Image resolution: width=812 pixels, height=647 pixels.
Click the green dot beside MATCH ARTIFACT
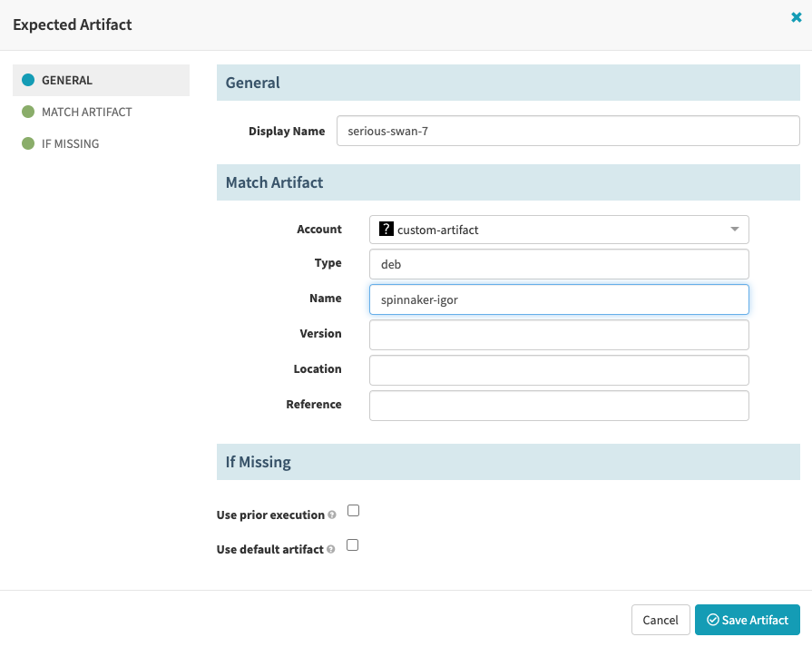tap(27, 112)
